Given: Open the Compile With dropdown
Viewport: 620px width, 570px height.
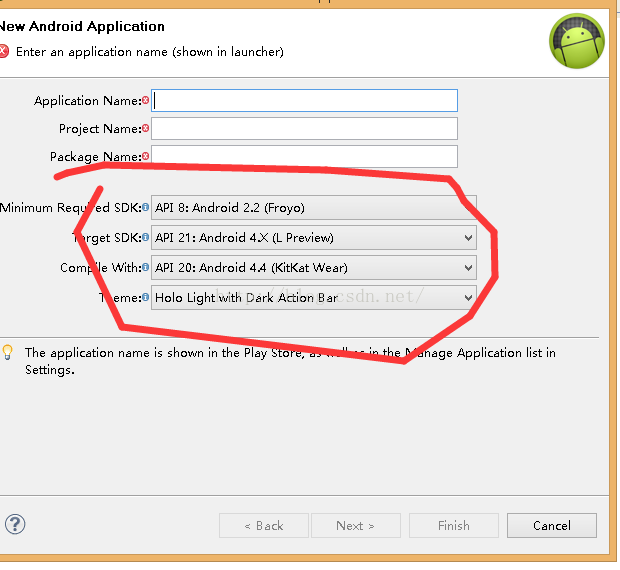Looking at the screenshot, I should [x=314, y=268].
